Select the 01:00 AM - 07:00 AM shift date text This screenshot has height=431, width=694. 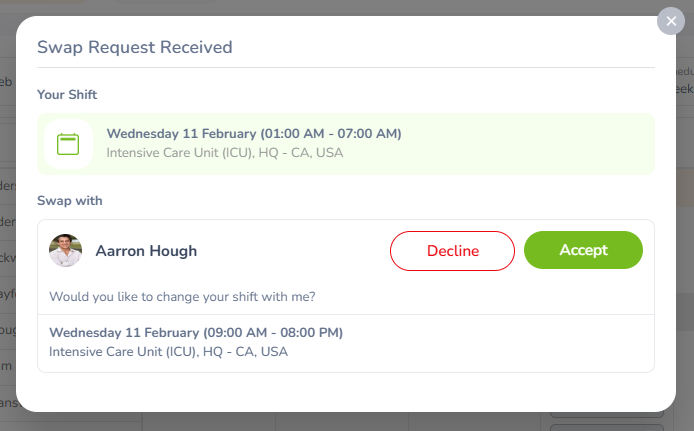(x=254, y=134)
